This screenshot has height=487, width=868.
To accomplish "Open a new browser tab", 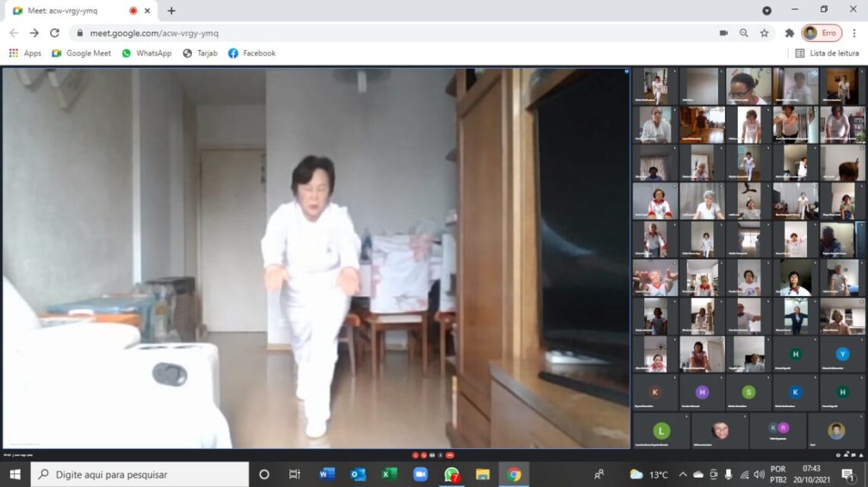I will tap(171, 11).
